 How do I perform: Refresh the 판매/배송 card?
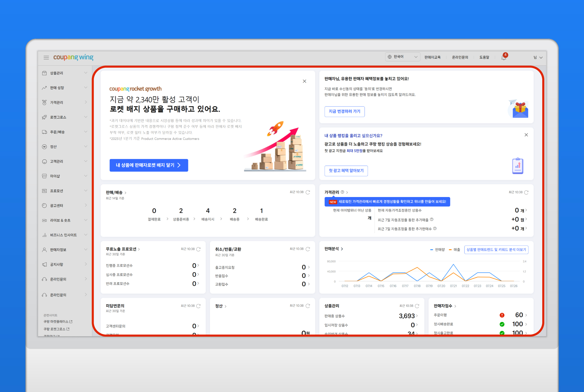308,192
